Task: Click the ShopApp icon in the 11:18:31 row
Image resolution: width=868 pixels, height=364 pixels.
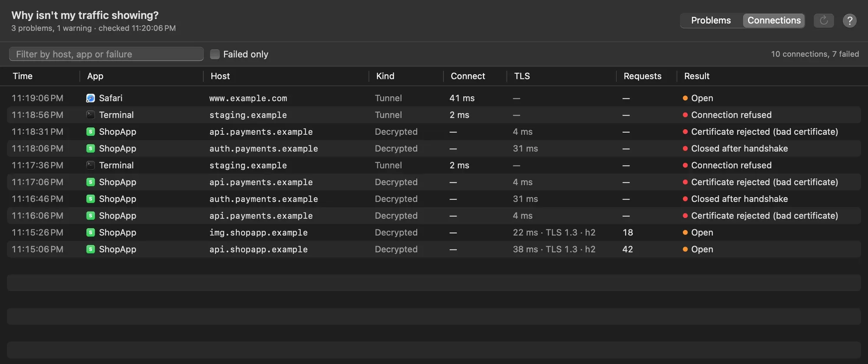Action: pos(90,132)
